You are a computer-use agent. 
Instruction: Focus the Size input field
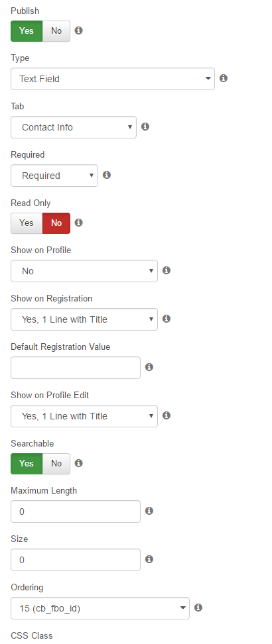(76, 560)
